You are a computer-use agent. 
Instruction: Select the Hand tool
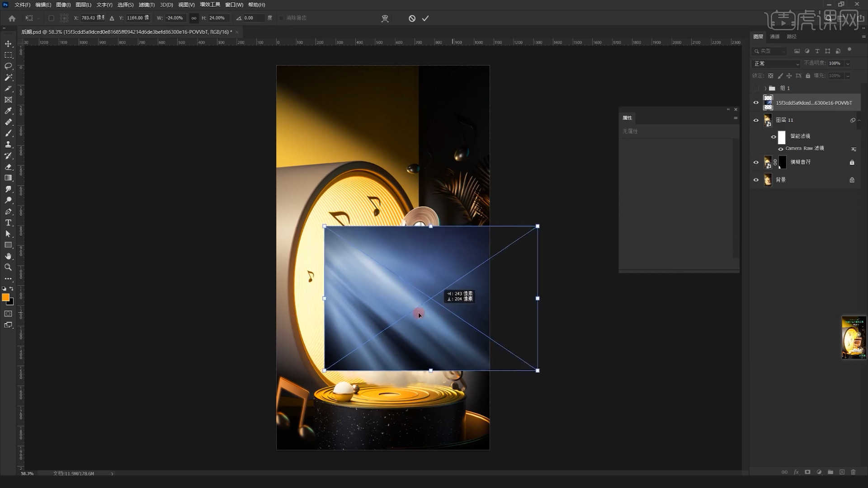8,256
